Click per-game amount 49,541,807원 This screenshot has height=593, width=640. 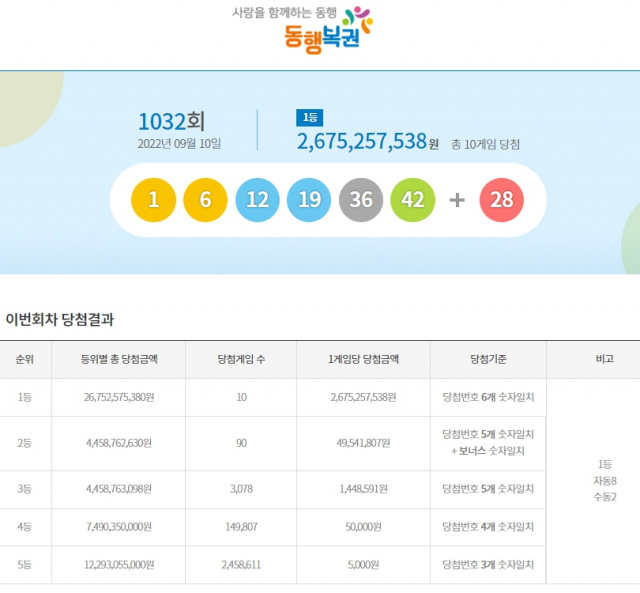[x=363, y=443]
